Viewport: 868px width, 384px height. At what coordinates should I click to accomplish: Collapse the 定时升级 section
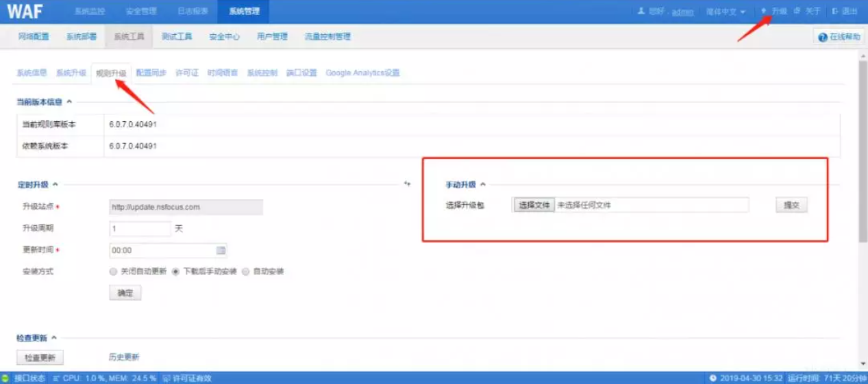coord(55,184)
